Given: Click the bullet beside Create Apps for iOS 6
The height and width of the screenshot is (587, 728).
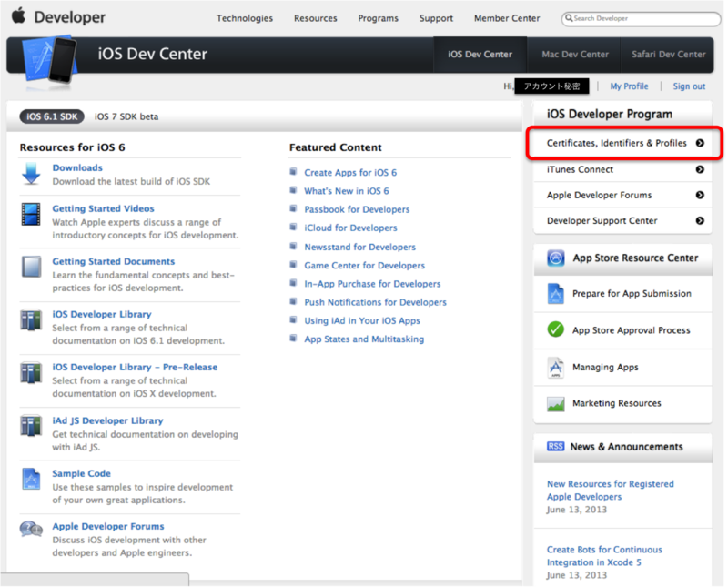Looking at the screenshot, I should pos(293,172).
